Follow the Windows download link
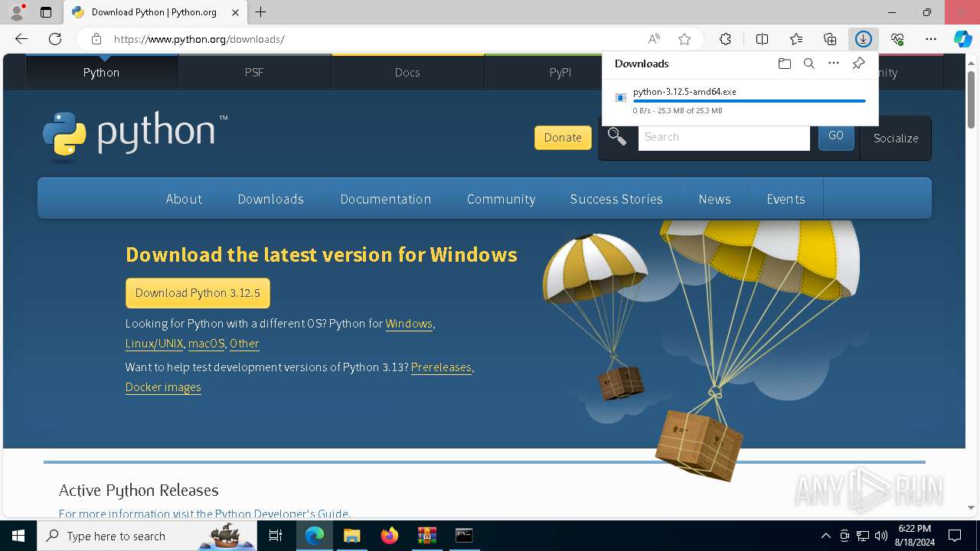The image size is (980, 551). point(409,324)
